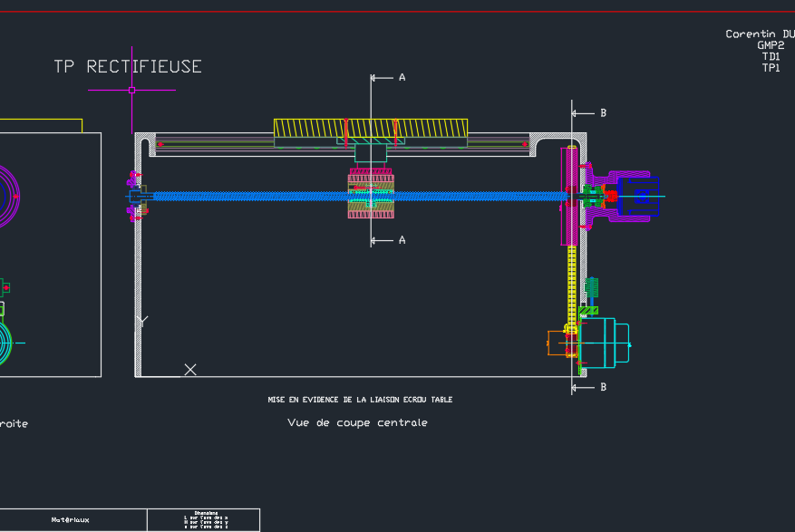Select the bottom section B arrow label

pyautogui.click(x=603, y=388)
